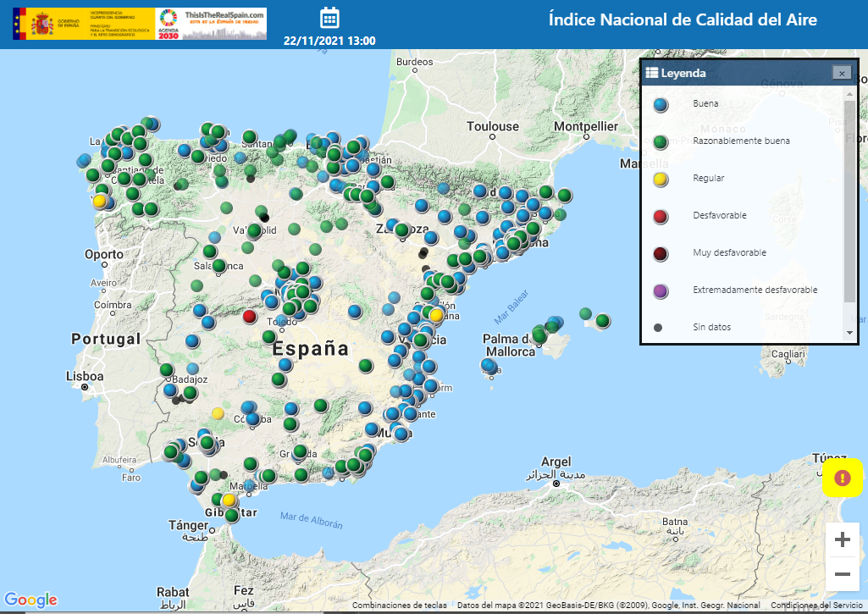Select the green marker at Catalonia's northeast tip
The height and width of the screenshot is (614, 868).
564,195
